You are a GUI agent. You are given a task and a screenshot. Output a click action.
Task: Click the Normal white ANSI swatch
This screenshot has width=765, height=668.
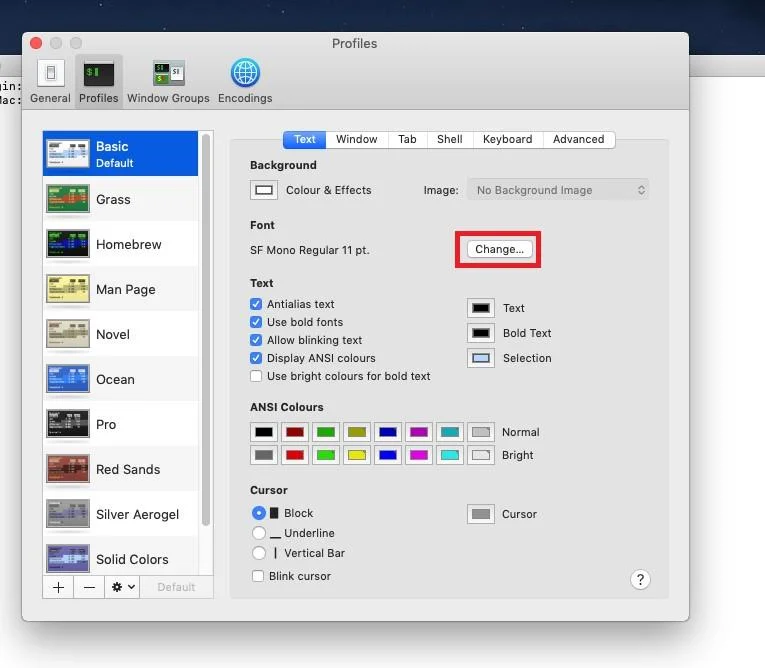[481, 432]
